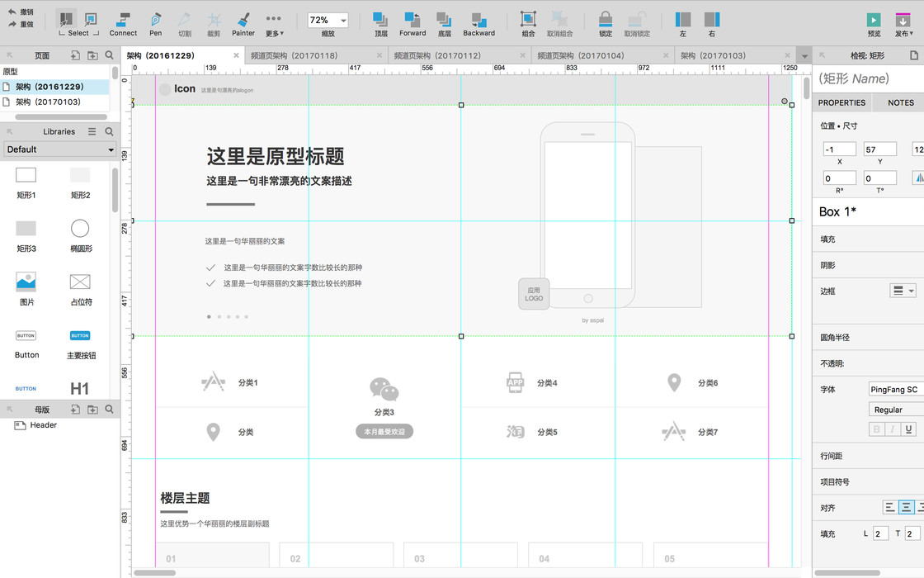924x578 pixels.
Task: Open the PingFang SC font dropdown
Action: pos(896,389)
